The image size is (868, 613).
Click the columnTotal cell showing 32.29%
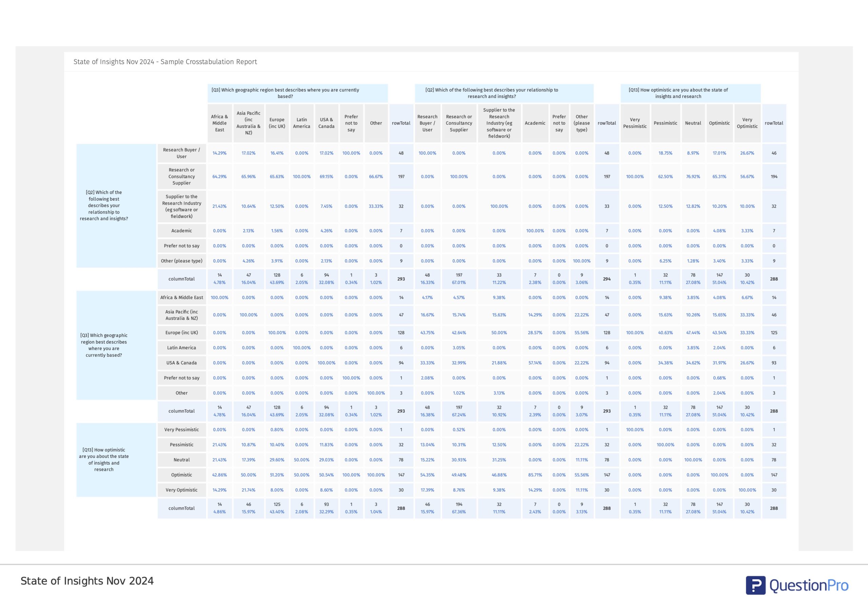(x=327, y=508)
